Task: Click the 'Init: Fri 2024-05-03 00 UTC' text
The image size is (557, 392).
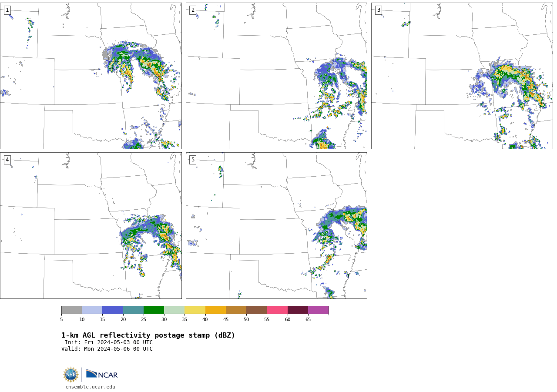Action: 109,342
